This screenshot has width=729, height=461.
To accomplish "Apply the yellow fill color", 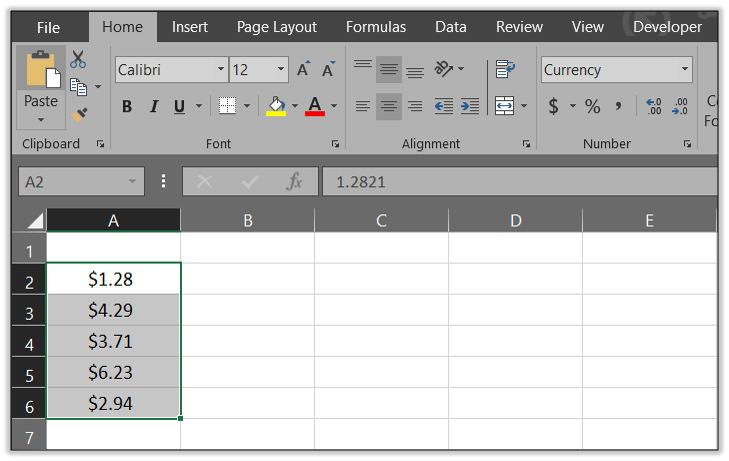I will pyautogui.click(x=276, y=106).
